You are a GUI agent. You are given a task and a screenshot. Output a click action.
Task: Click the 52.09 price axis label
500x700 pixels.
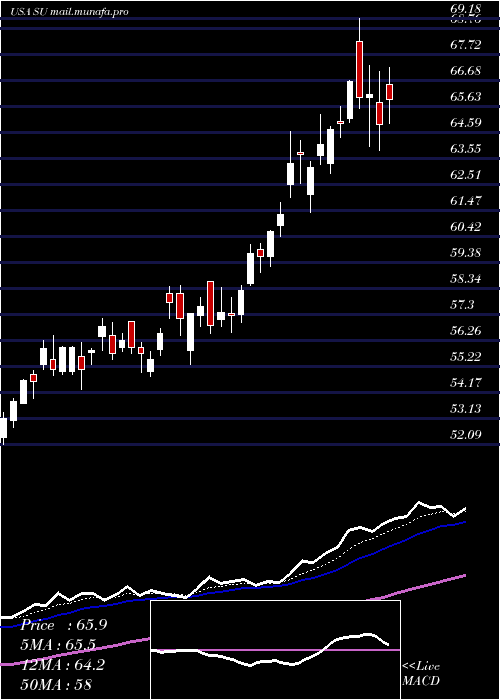(x=466, y=434)
